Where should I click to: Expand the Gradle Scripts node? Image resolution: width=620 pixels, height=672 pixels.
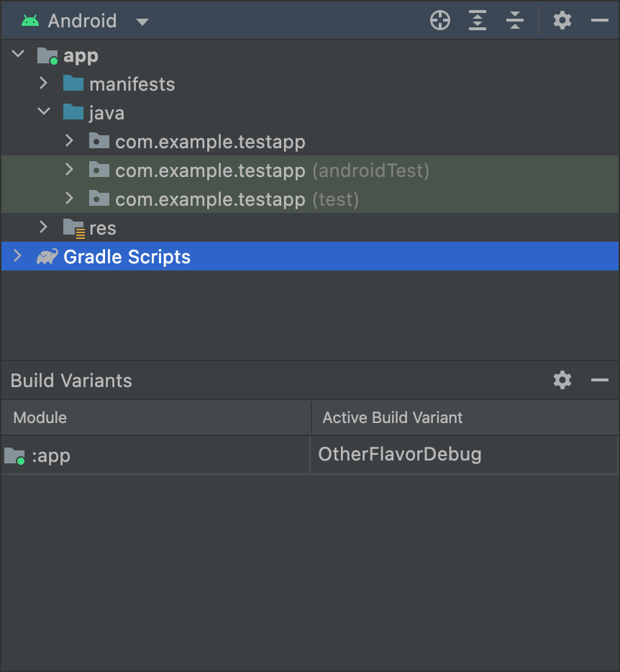17,256
